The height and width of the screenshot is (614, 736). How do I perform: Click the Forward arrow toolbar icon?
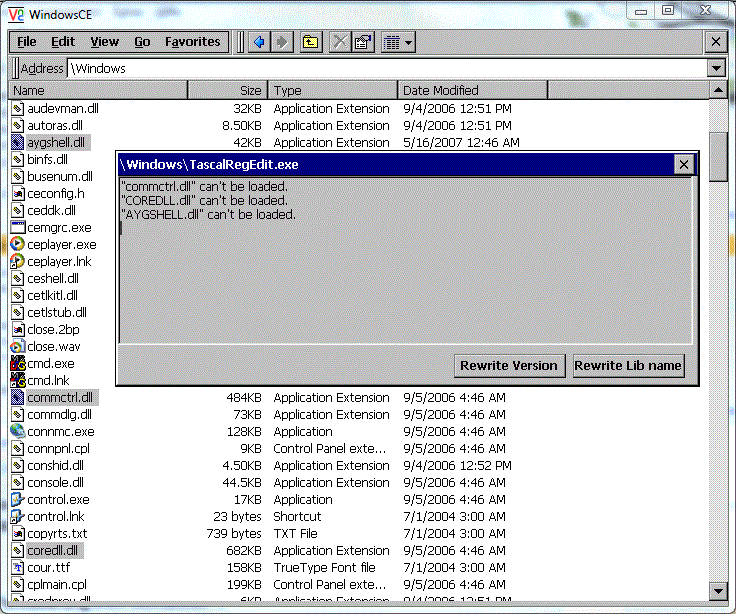click(x=282, y=42)
